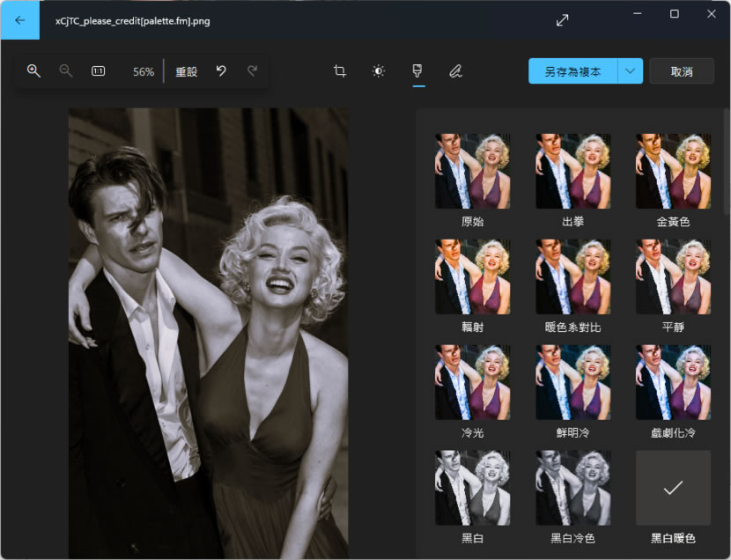Open the brightness adjustment tool
The width and height of the screenshot is (731, 560).
coord(379,71)
